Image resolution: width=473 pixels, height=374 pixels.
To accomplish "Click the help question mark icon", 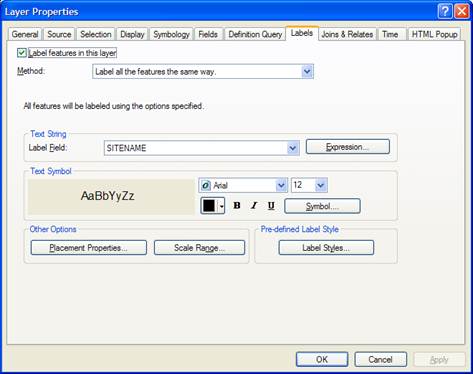I will [445, 11].
